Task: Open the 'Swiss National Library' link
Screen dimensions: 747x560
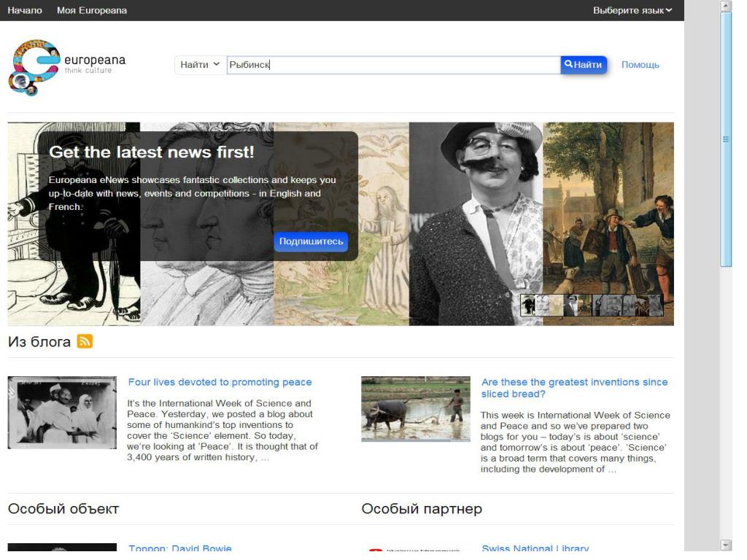Action: [x=535, y=548]
